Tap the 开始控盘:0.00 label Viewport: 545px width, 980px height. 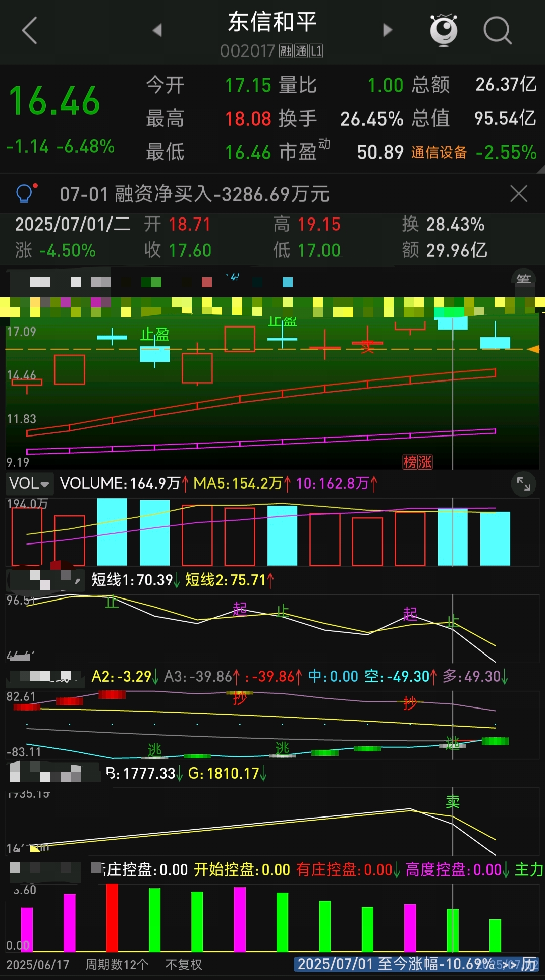tap(242, 869)
